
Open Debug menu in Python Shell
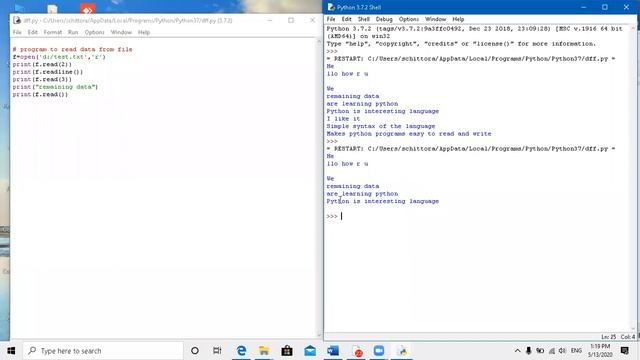pos(384,19)
